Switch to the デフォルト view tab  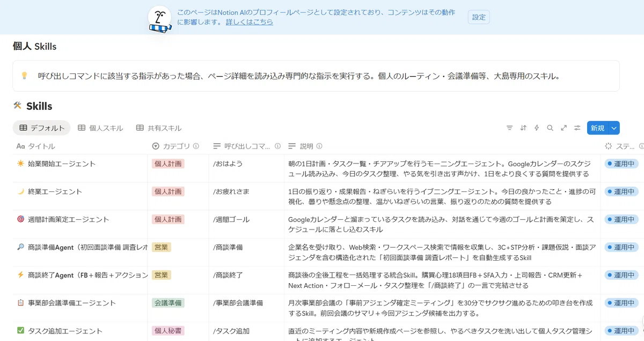41,128
